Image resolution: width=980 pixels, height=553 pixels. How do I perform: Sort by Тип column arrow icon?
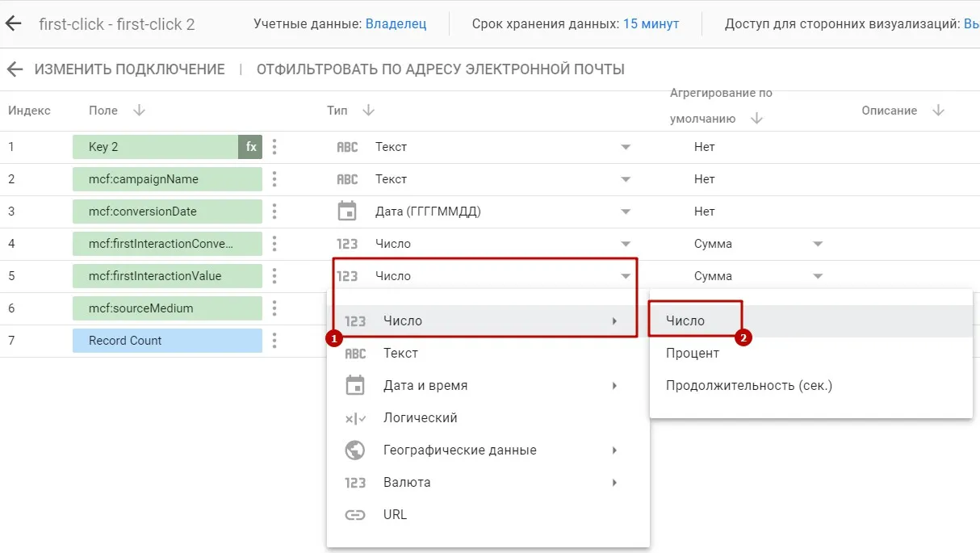click(x=368, y=111)
